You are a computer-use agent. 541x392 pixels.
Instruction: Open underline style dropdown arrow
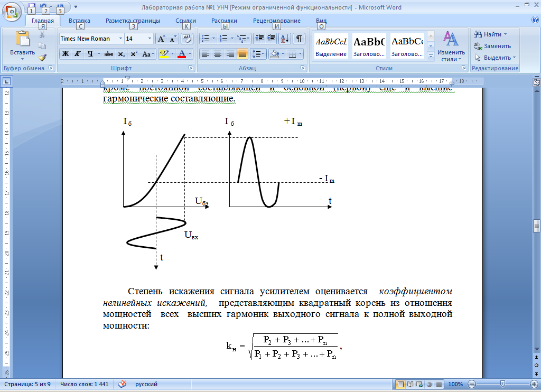[99, 54]
